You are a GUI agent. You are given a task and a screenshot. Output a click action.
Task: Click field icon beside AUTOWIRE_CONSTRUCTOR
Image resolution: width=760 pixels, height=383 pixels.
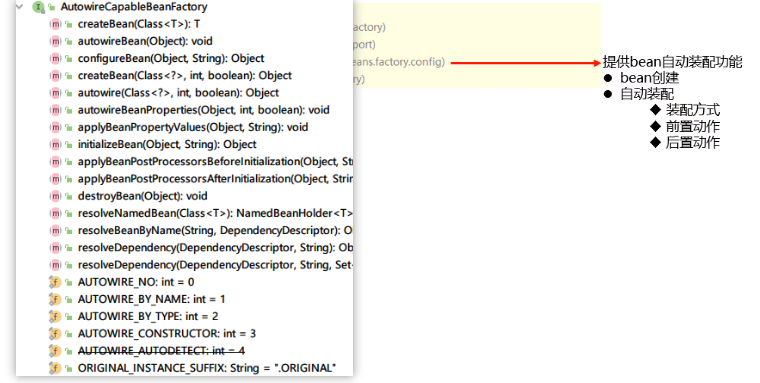55,334
